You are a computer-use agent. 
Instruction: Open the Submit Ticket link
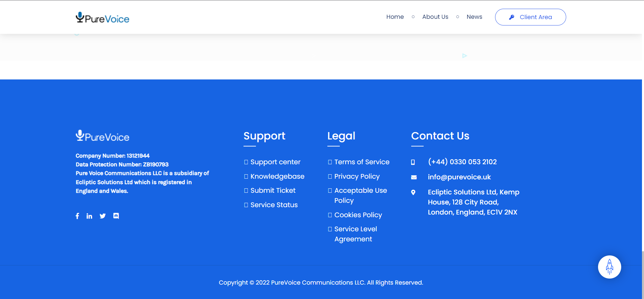click(273, 191)
